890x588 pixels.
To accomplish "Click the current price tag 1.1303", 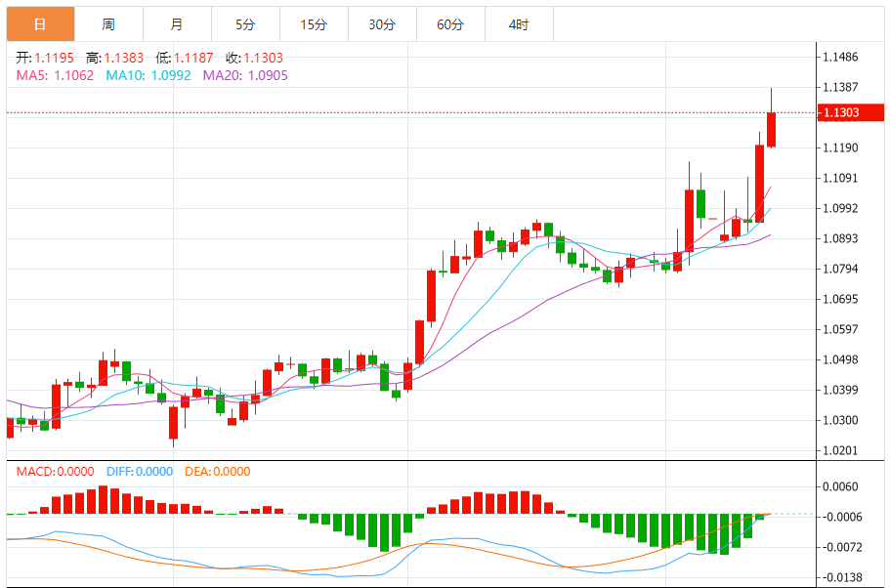I will pyautogui.click(x=850, y=113).
